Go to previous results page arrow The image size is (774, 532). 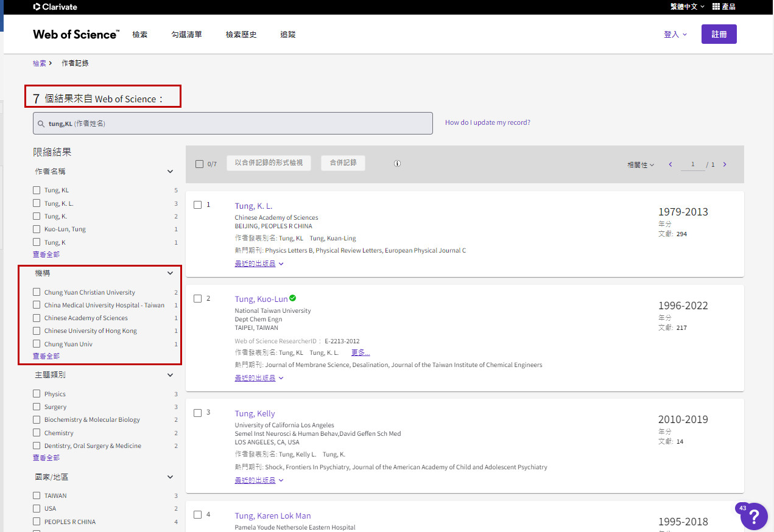(x=670, y=164)
